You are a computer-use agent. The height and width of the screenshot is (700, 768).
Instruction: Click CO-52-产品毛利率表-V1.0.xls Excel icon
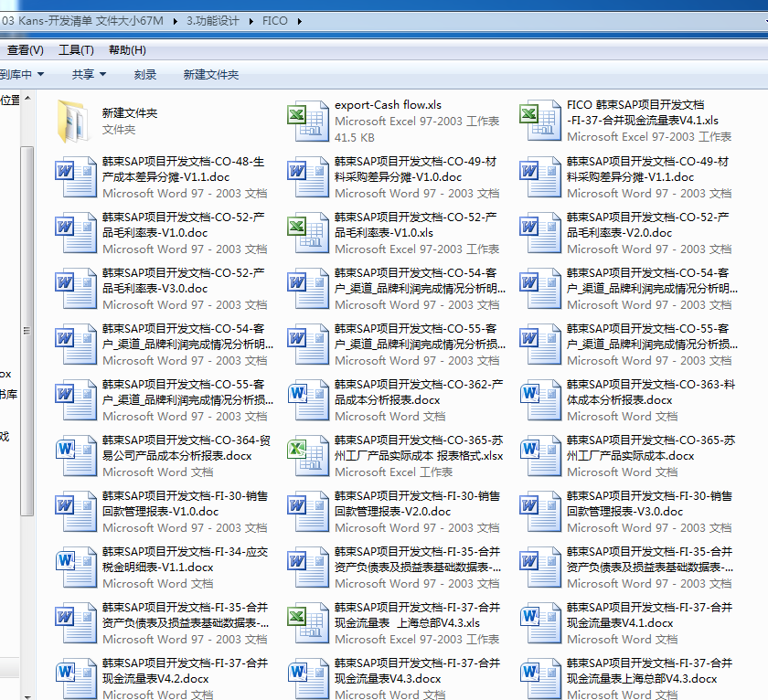pyautogui.click(x=307, y=232)
